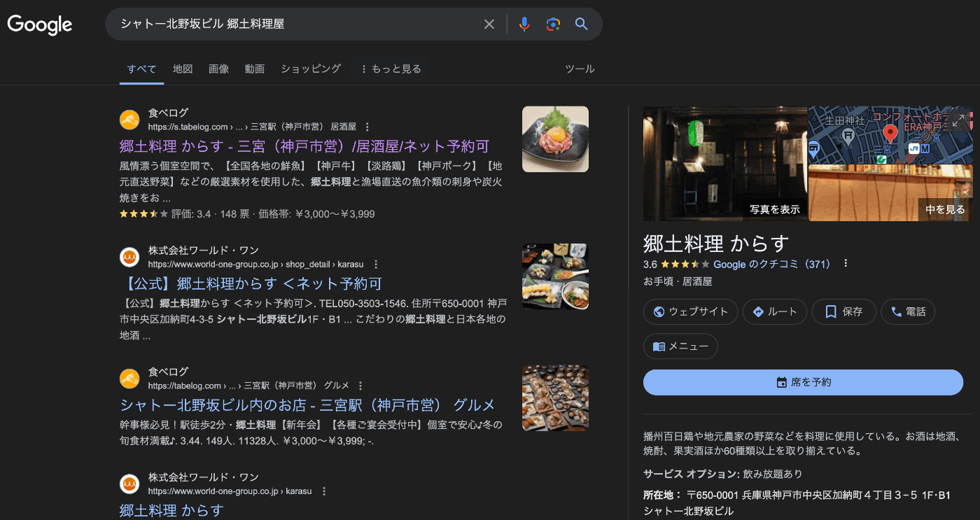Open Google のクチコミ（371）reviews
The height and width of the screenshot is (520, 980).
[771, 264]
